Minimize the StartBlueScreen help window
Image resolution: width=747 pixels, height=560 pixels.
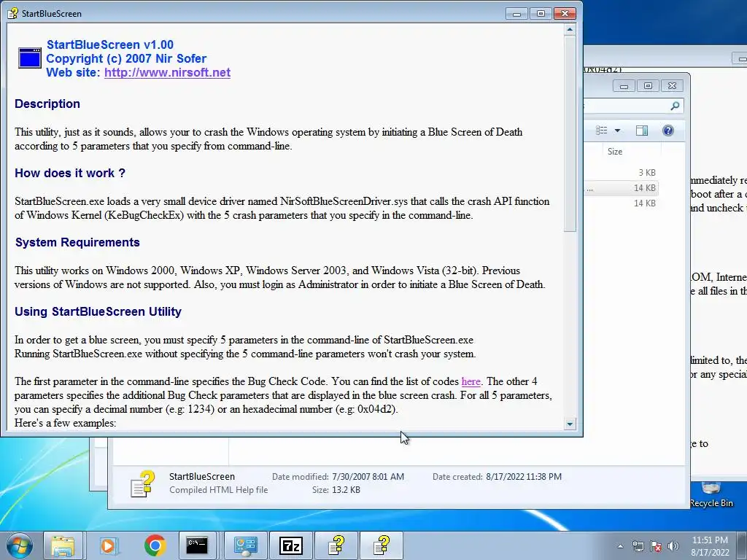[516, 14]
